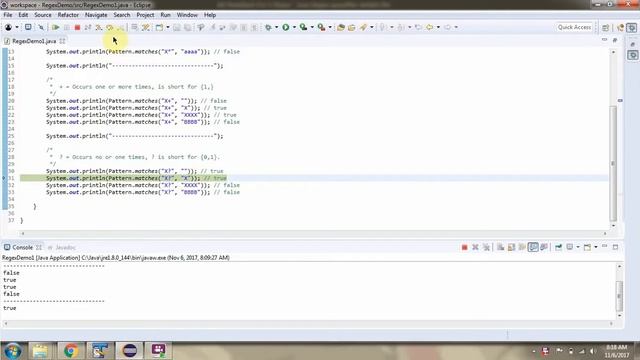Click the Forward navigation arrow icon
Image resolution: width=640 pixels, height=360 pixels.
tap(447, 27)
